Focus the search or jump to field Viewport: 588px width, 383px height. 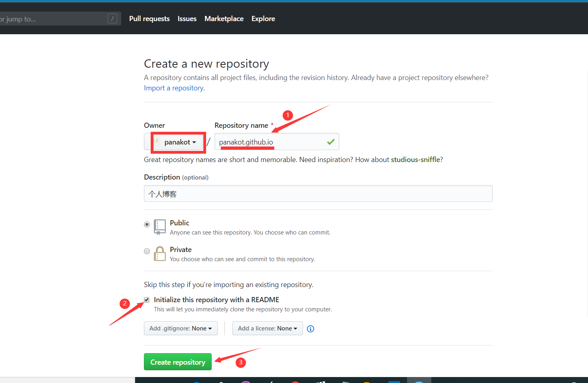click(x=60, y=19)
